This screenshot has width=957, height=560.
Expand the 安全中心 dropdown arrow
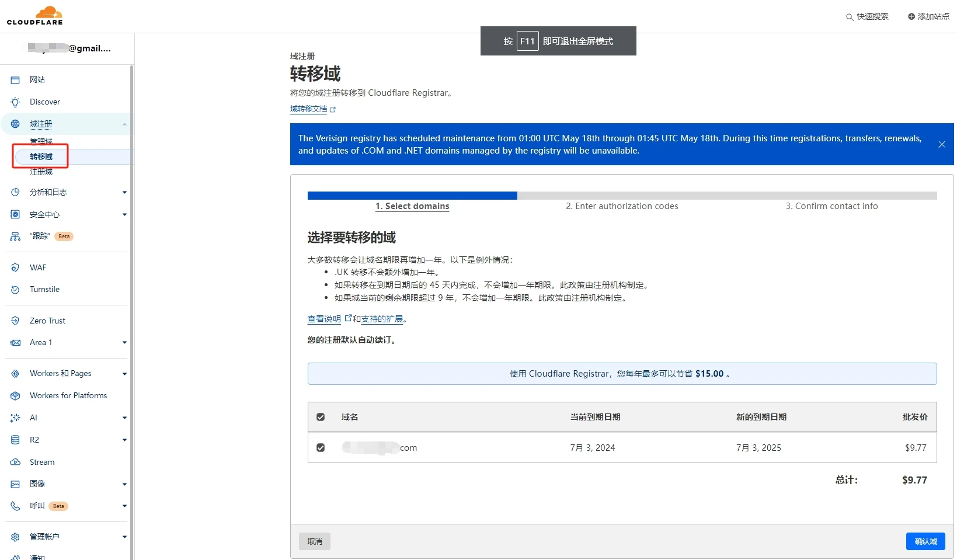click(x=124, y=214)
